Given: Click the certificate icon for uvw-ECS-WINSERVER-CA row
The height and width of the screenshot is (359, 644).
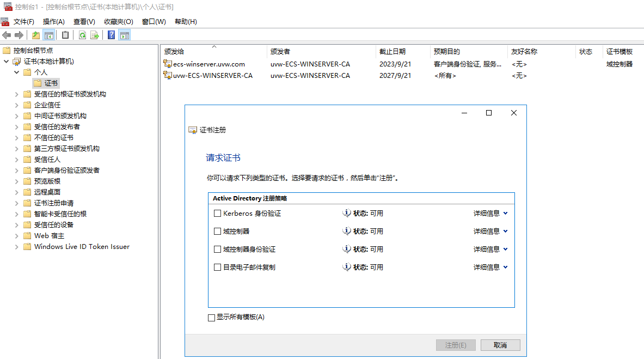Looking at the screenshot, I should [167, 75].
